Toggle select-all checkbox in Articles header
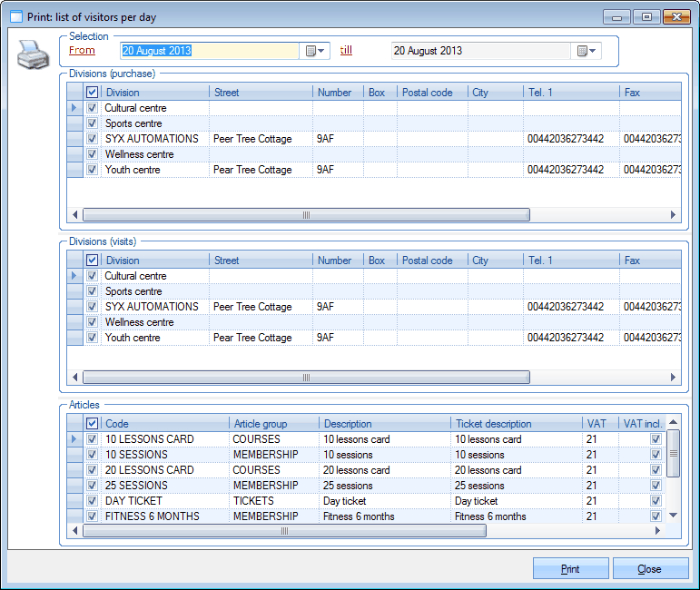The image size is (700, 590). [92, 424]
